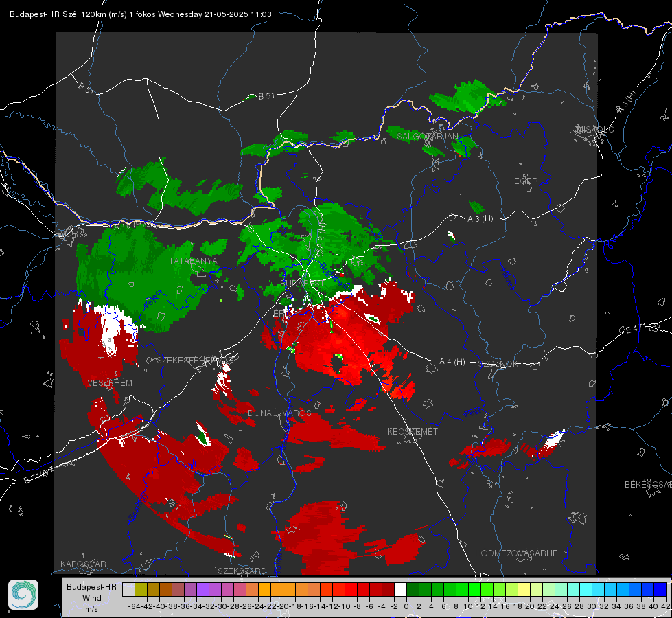Select the violet swatch above -34 in the legend
The image size is (672, 618).
202,589
